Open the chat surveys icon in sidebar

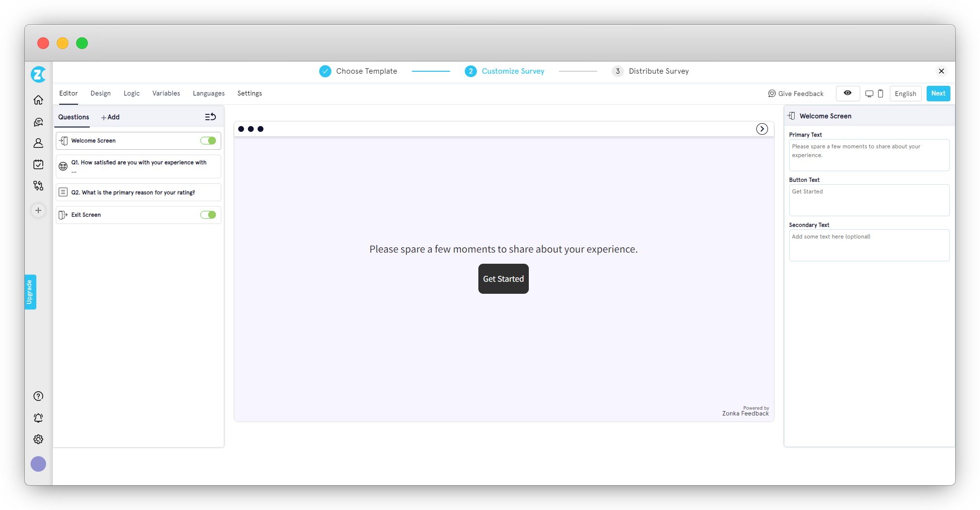click(x=38, y=122)
